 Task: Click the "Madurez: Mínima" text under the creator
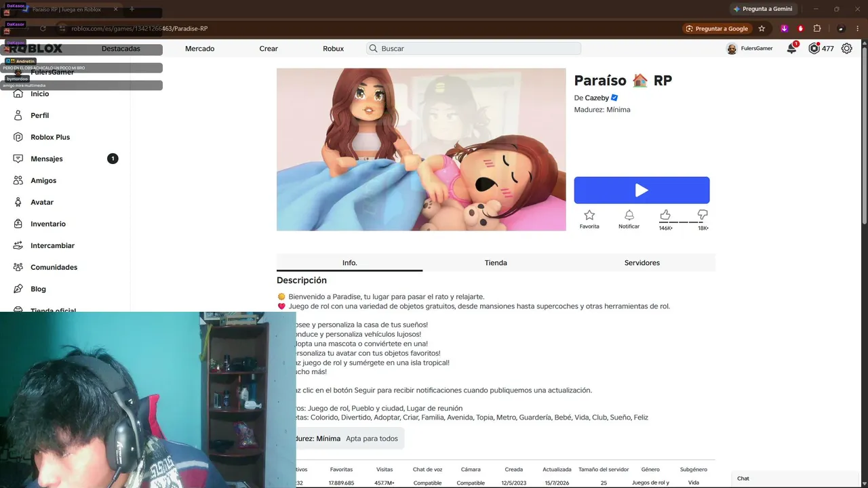click(x=602, y=110)
